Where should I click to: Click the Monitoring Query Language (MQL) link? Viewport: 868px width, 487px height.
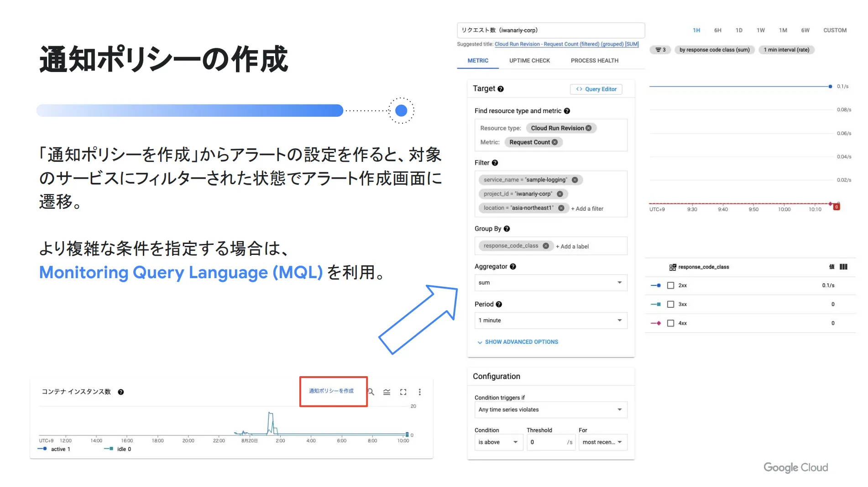pyautogui.click(x=181, y=272)
